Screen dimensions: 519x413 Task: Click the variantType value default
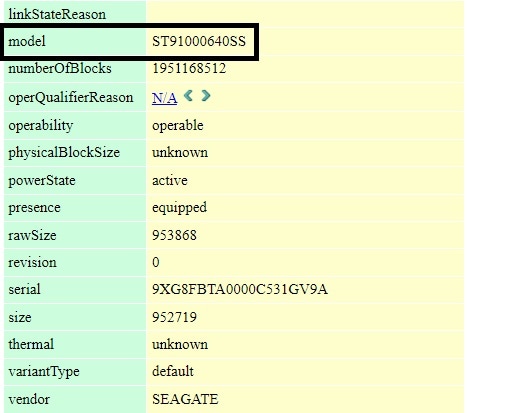[x=173, y=371]
